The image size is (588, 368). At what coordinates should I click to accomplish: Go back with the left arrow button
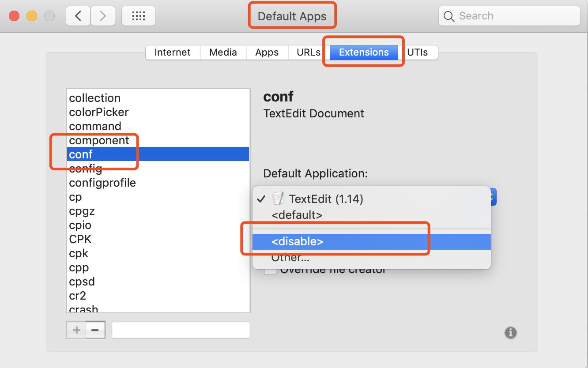(78, 16)
